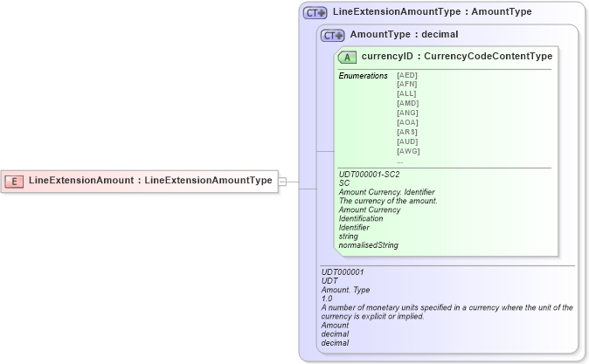This screenshot has height=364, width=589.
Task: Click the 'Amount Currency. Identifier' annotation line
Action: (x=386, y=192)
